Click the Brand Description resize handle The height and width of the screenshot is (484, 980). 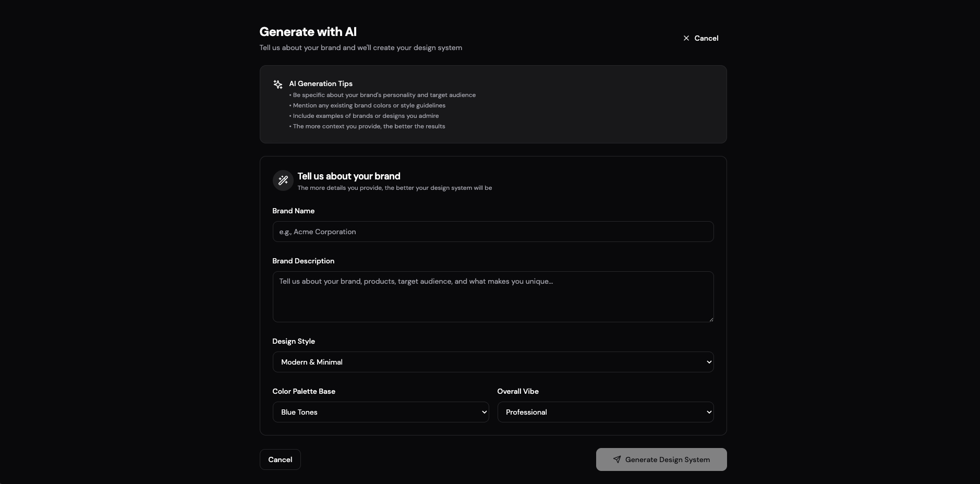point(711,319)
